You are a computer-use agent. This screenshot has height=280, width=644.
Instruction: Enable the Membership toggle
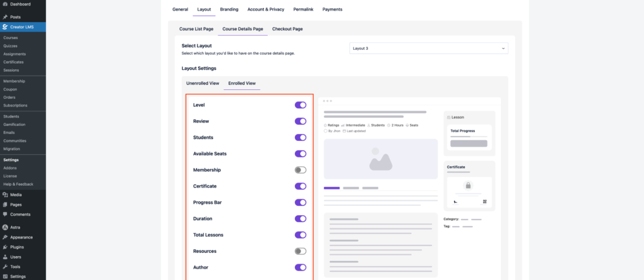pos(300,170)
